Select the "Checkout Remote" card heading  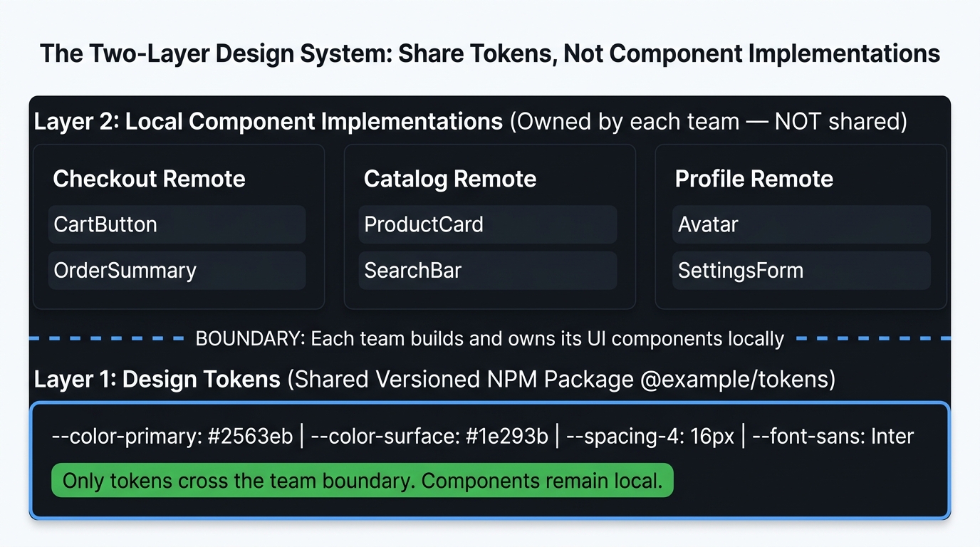149,179
